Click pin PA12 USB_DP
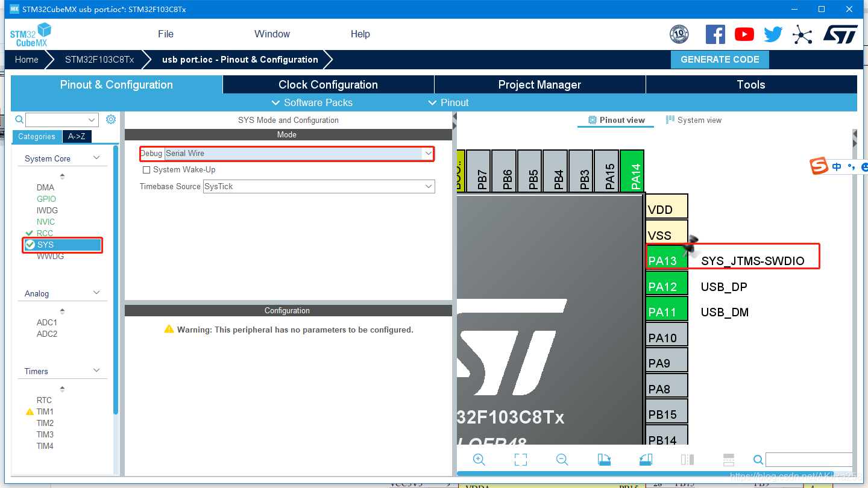Screen dimensions: 868x488 pyautogui.click(x=667, y=283)
